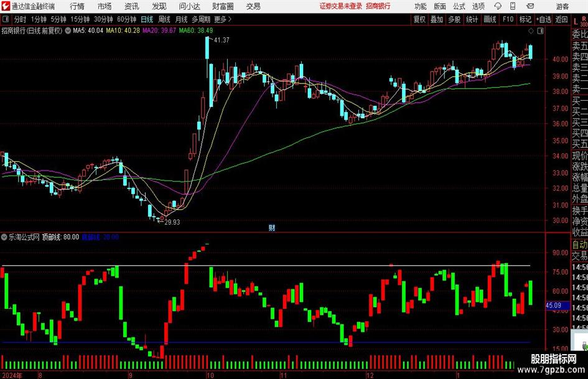Click the 41.37 high price label

(x=222, y=40)
